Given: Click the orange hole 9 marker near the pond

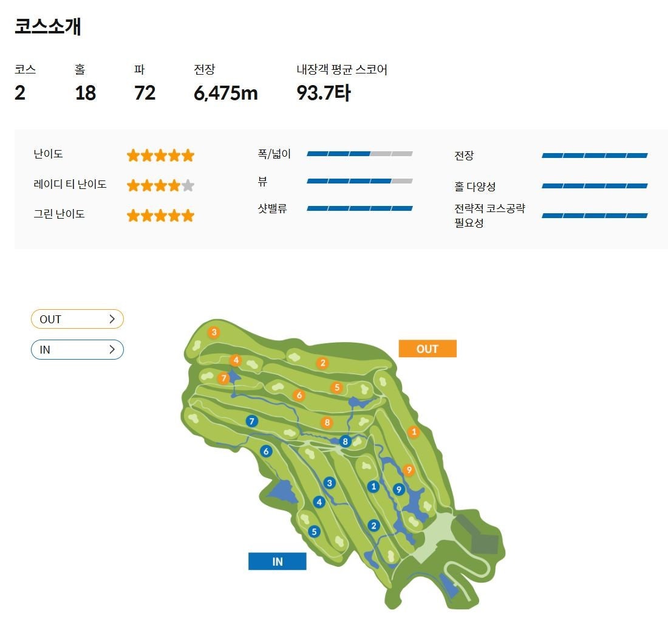Looking at the screenshot, I should 409,469.
